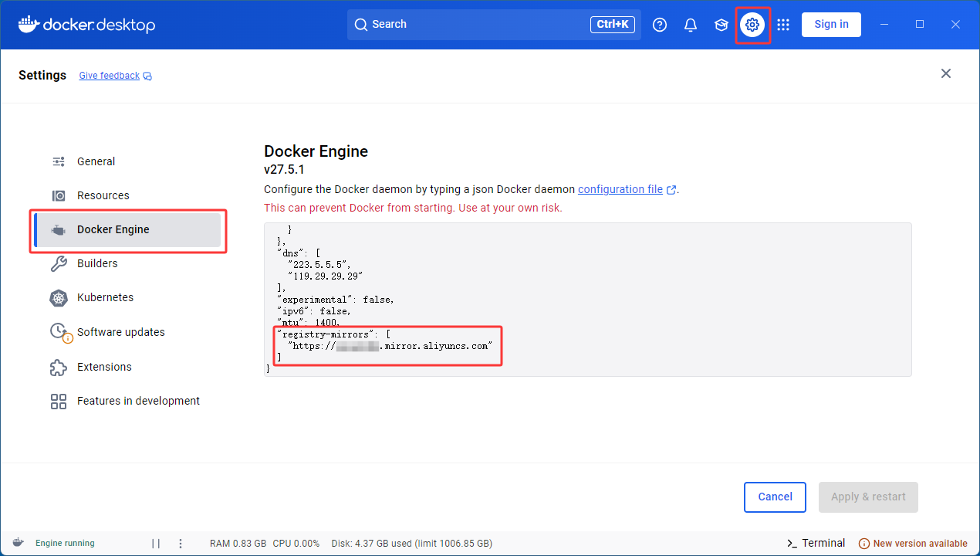Click the Resources disk icon
The image size is (980, 556).
59,195
